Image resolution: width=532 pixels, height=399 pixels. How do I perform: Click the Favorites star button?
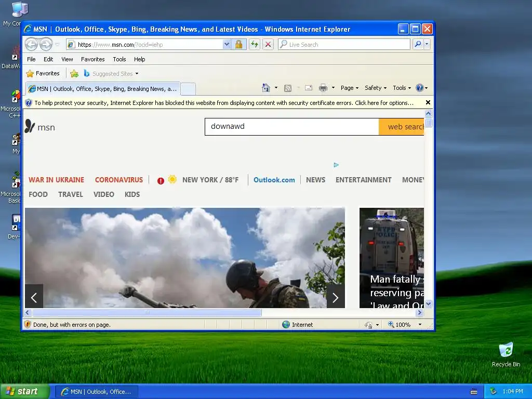click(x=43, y=73)
